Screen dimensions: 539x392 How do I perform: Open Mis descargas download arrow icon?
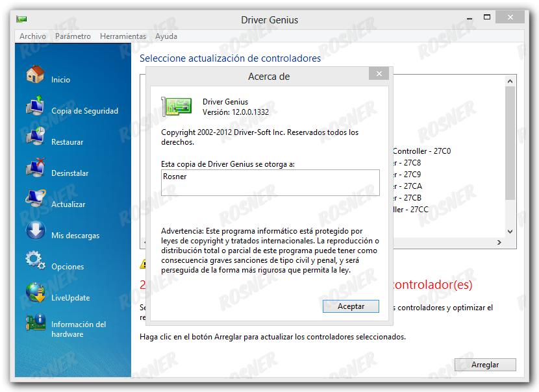pos(36,230)
